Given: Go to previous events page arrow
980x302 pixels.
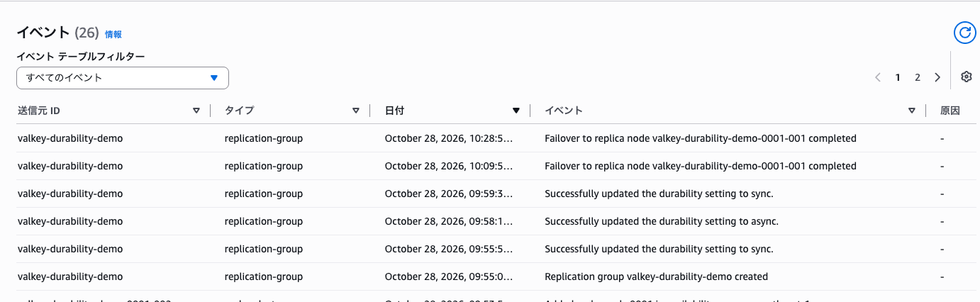Looking at the screenshot, I should click(878, 77).
